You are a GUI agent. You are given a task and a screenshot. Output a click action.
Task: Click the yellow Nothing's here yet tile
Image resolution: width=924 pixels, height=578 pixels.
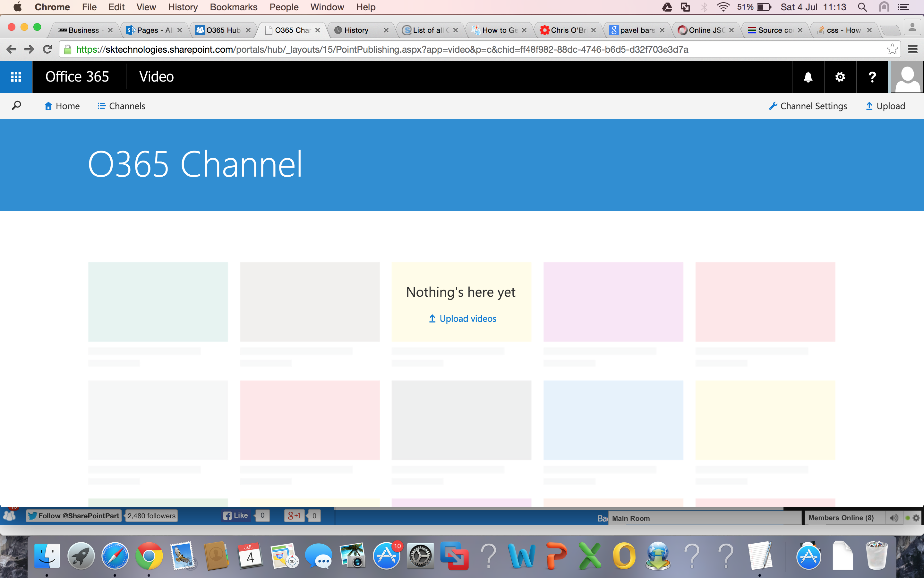462,302
